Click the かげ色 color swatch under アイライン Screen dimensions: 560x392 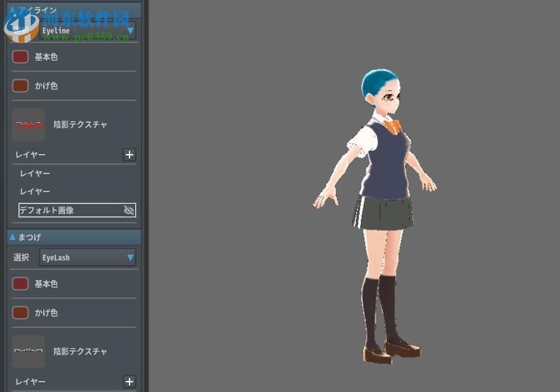[x=19, y=85]
